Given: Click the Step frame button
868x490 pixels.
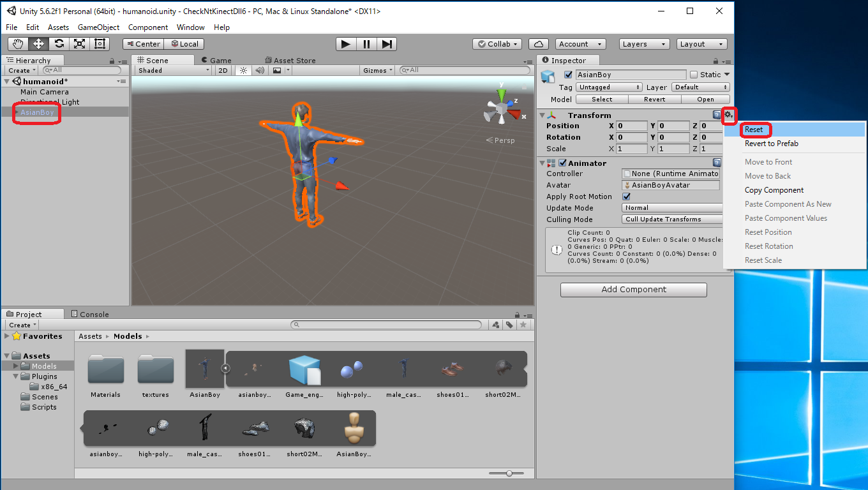Looking at the screenshot, I should click(387, 44).
